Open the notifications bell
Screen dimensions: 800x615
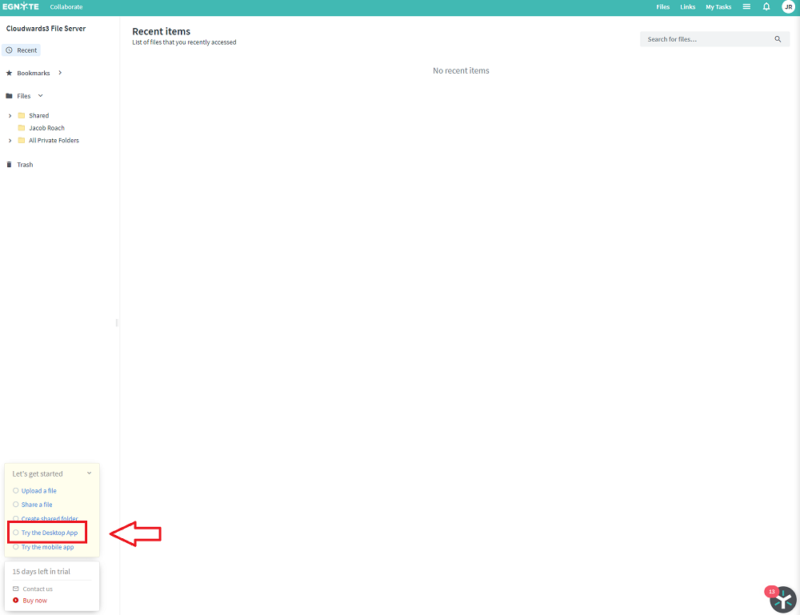[x=766, y=7]
